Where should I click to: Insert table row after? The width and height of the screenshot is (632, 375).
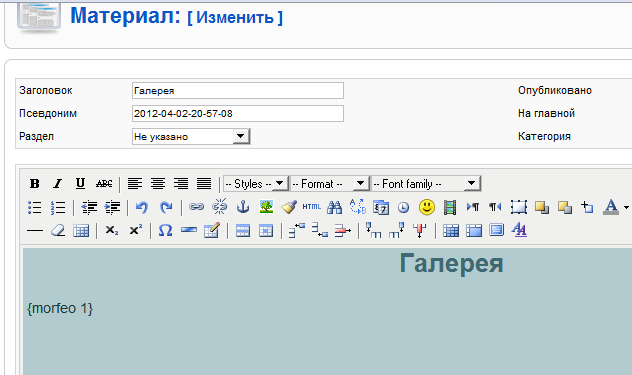click(x=320, y=230)
